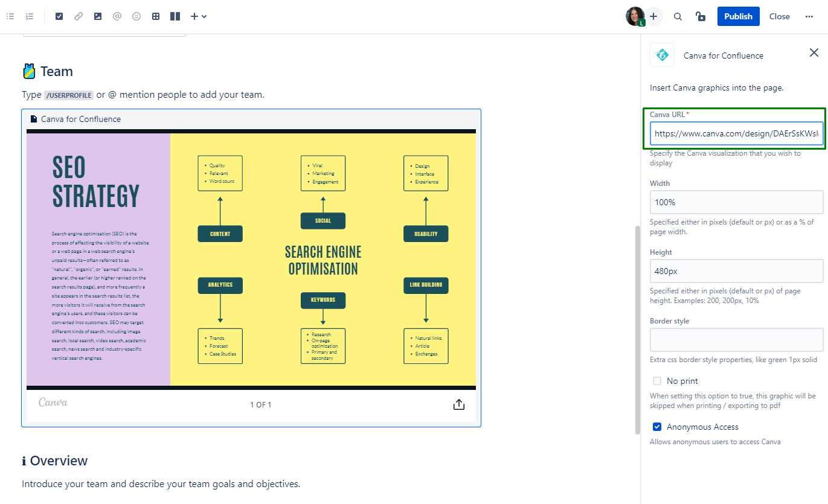Open the more actions ellipsis menu
This screenshot has width=828, height=504.
[809, 16]
